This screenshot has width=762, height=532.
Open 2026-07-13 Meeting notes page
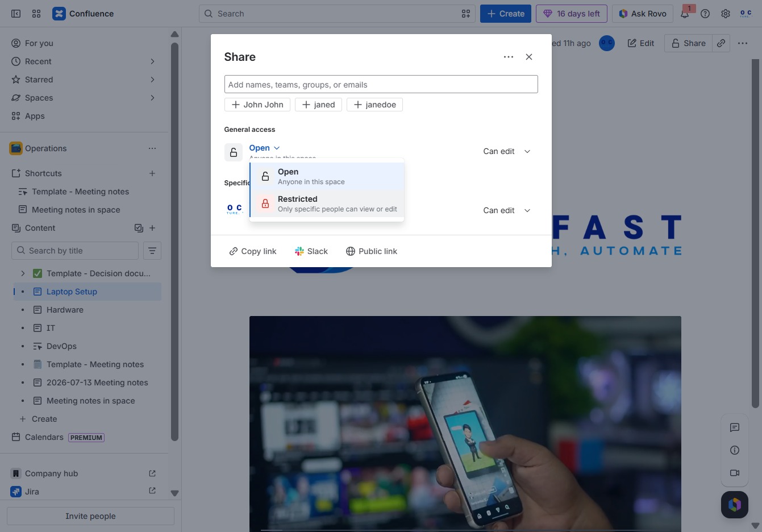[97, 383]
